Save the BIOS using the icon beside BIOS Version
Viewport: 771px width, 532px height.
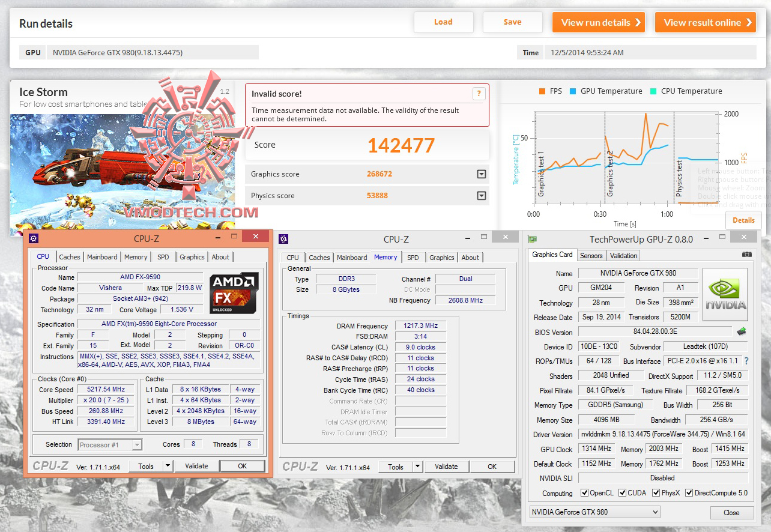[742, 331]
